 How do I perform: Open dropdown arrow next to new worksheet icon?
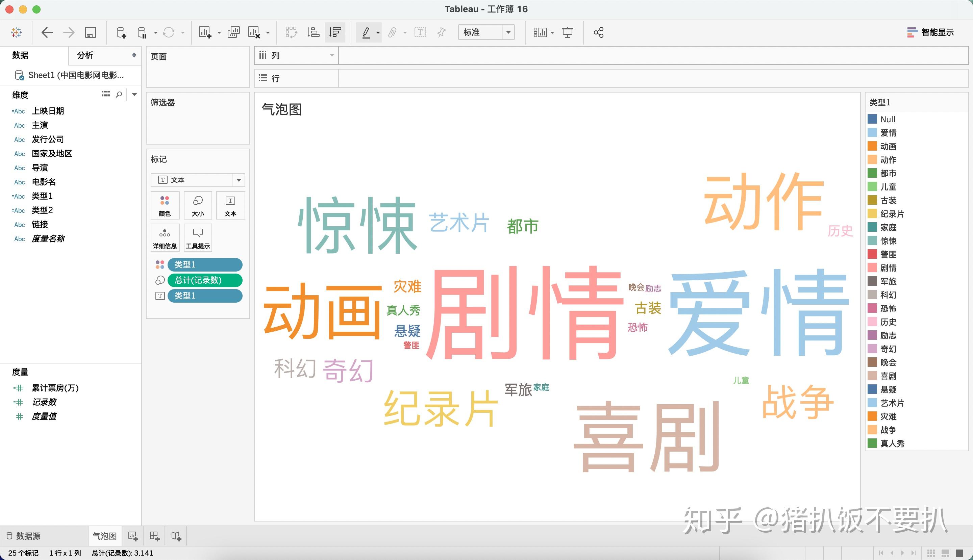point(219,33)
